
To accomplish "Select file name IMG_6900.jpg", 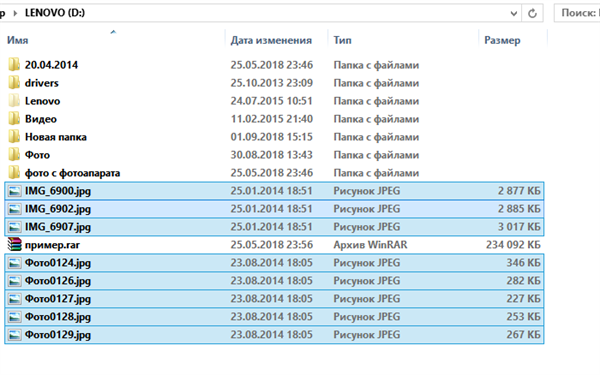I will [x=58, y=191].
